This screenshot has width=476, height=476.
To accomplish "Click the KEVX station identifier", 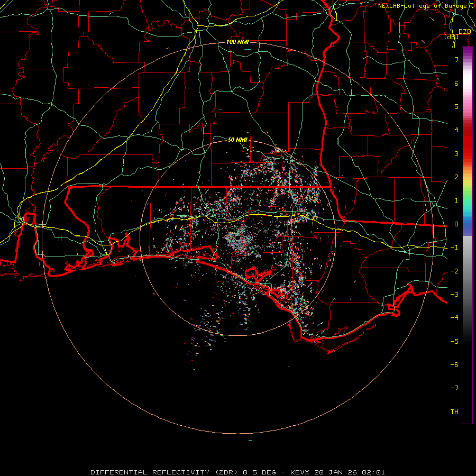I will (x=300, y=472).
